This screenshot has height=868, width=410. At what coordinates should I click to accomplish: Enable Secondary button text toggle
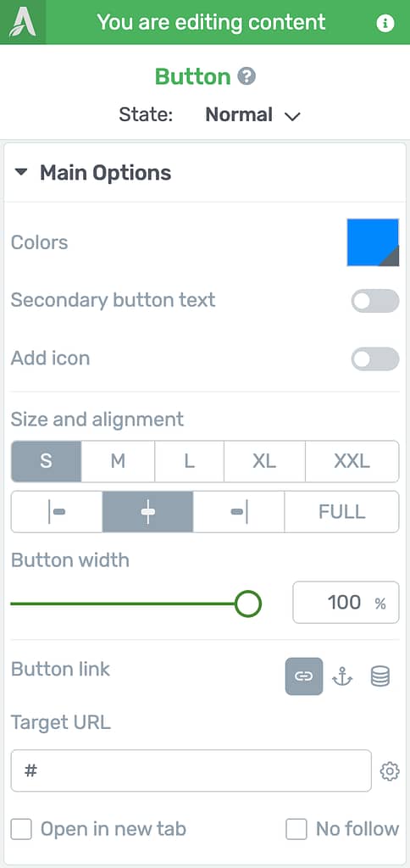pos(375,301)
